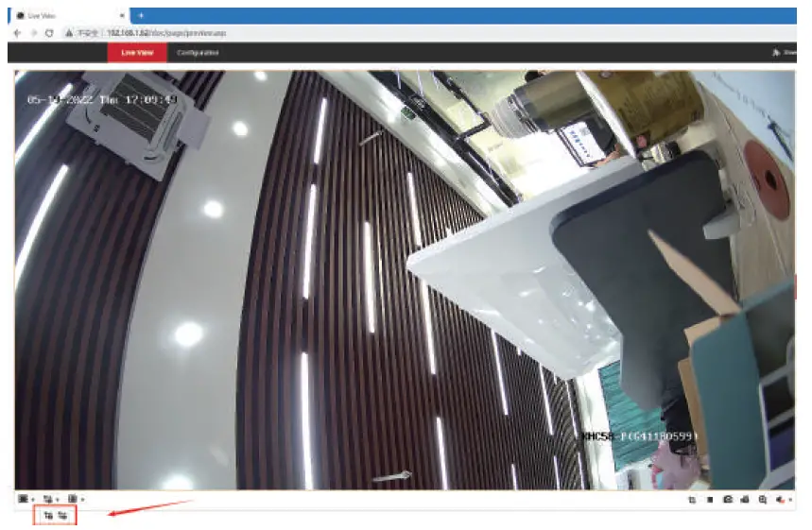This screenshot has height=530, width=812.
Task: Click the not-secure warning icon
Action: point(68,33)
